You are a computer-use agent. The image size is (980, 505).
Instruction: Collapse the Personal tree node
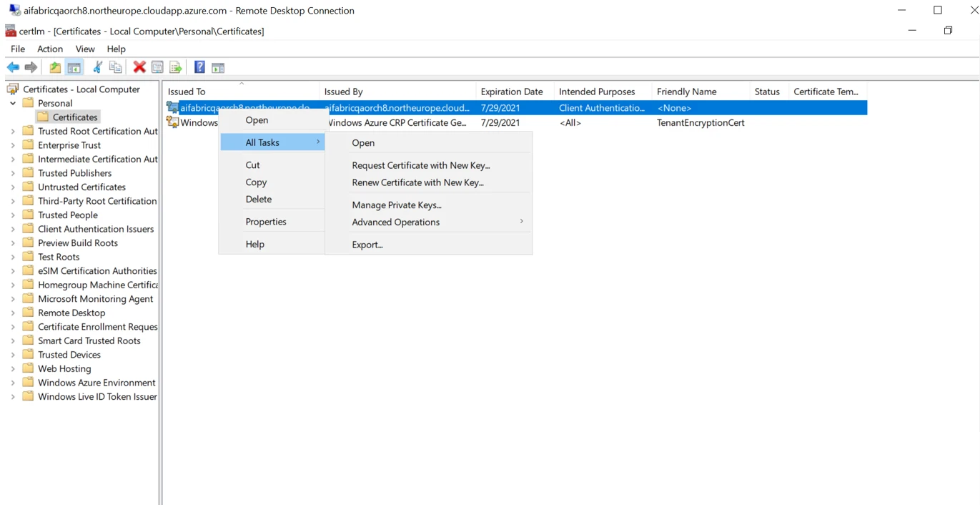pos(13,103)
